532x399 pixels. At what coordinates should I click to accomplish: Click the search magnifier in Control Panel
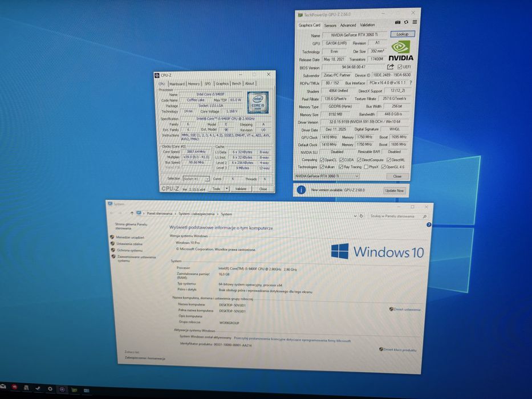[x=424, y=216]
